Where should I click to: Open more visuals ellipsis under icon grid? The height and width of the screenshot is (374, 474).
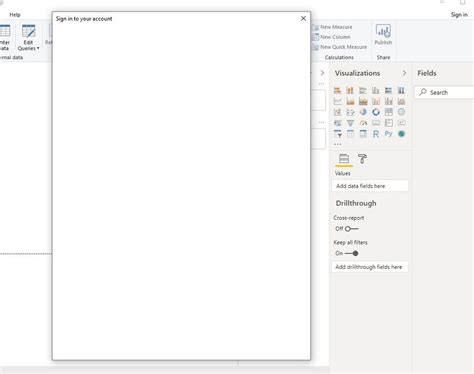(x=337, y=144)
